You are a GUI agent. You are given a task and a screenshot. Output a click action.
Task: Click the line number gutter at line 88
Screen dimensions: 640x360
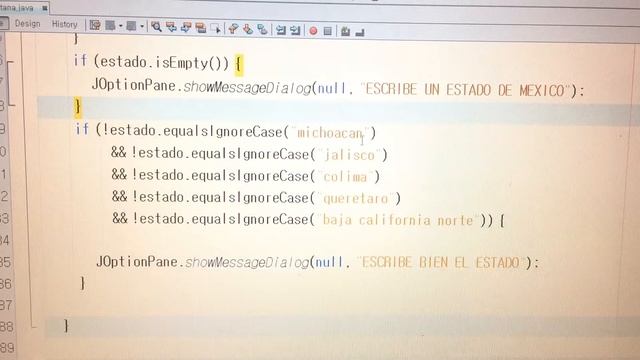(7, 327)
